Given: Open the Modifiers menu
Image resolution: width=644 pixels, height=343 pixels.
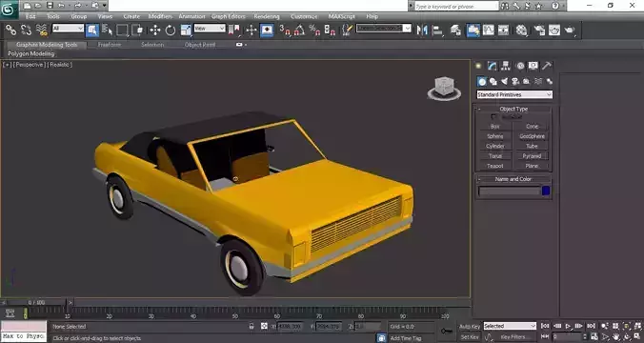Looking at the screenshot, I should tap(160, 16).
